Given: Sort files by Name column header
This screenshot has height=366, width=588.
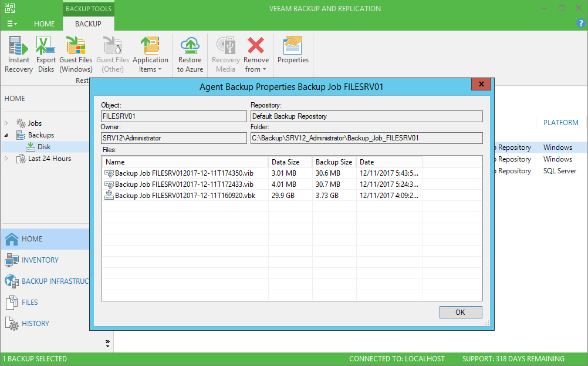Looking at the screenshot, I should click(x=185, y=162).
